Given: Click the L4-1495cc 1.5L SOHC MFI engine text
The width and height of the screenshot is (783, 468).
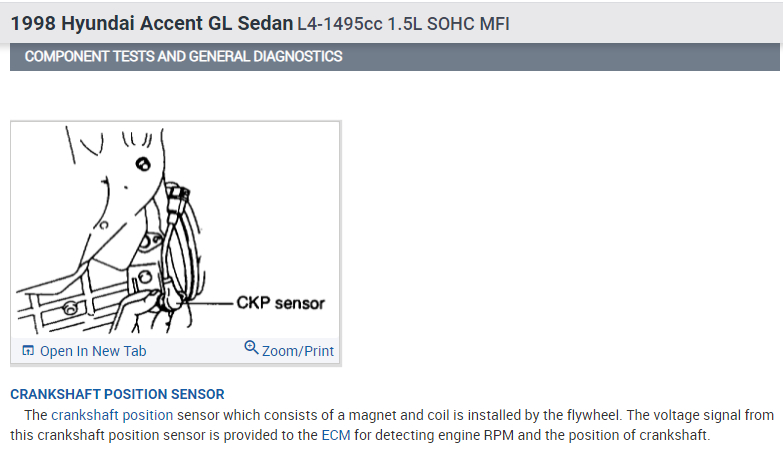Looking at the screenshot, I should (x=403, y=22).
